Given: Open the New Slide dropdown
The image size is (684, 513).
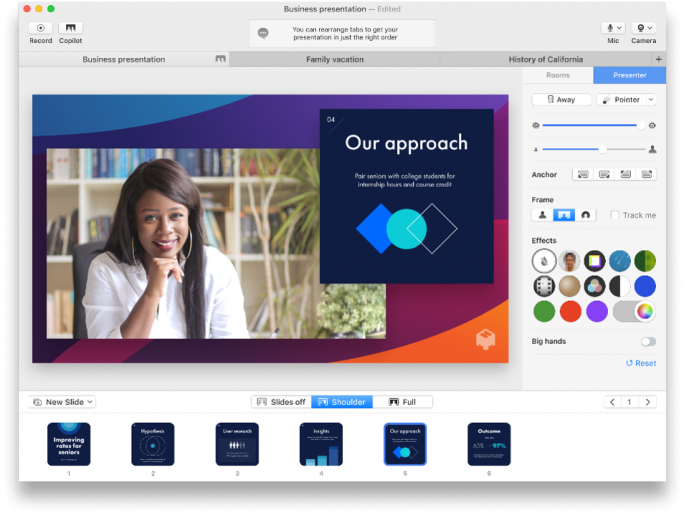Looking at the screenshot, I should tap(62, 402).
